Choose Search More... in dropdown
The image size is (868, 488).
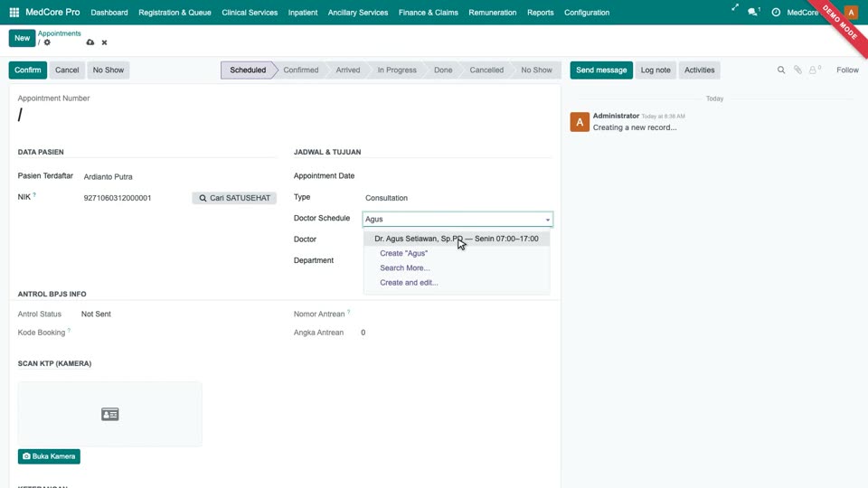click(x=405, y=267)
